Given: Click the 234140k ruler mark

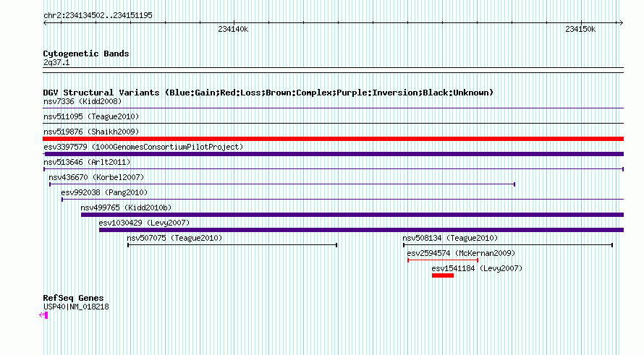Looking at the screenshot, I should point(233,29).
